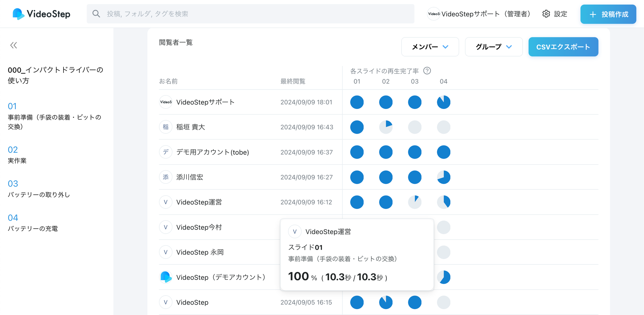Screen dimensions: 644x315
Task: Click the 最終閲覧 column header
Action: (293, 81)
